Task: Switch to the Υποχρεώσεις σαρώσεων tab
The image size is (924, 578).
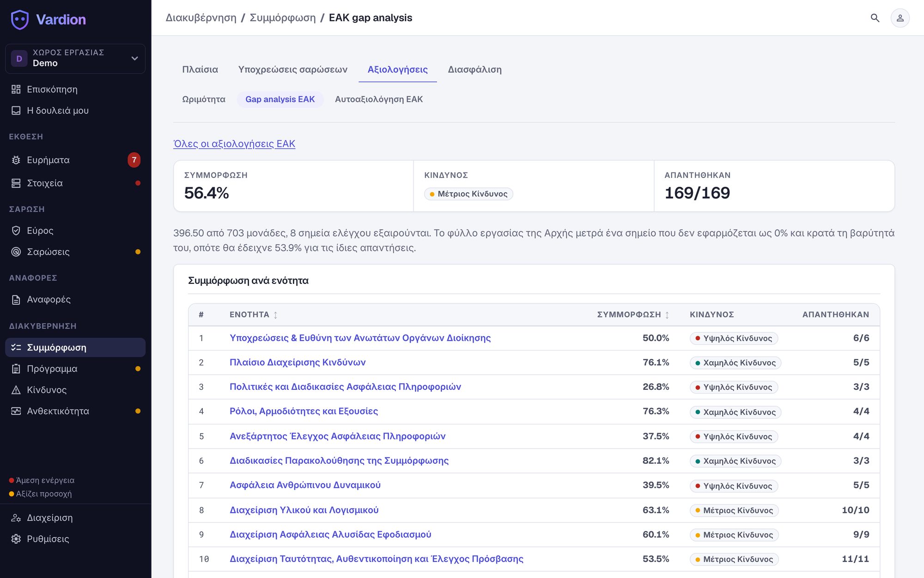Action: (x=293, y=69)
